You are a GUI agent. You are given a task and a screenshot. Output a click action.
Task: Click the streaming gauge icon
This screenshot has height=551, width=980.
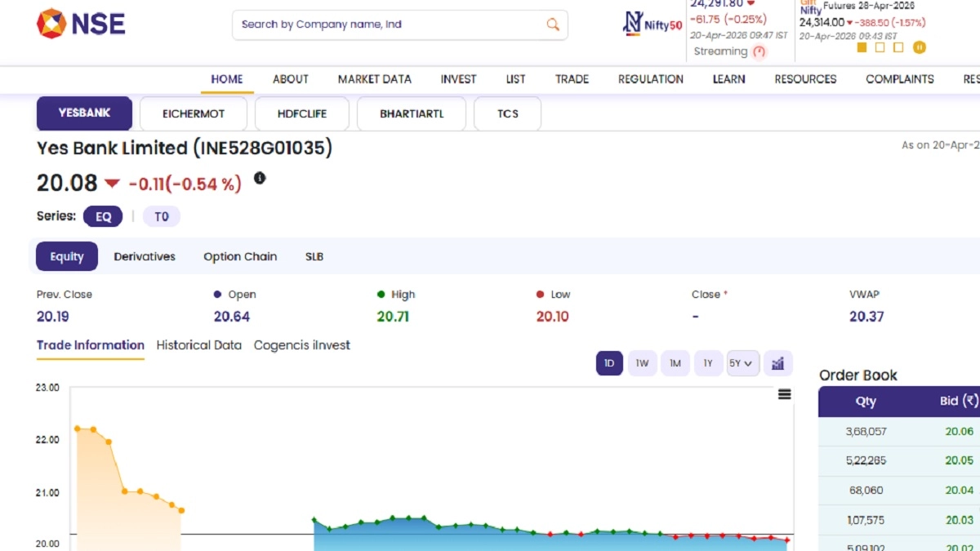pyautogui.click(x=759, y=51)
